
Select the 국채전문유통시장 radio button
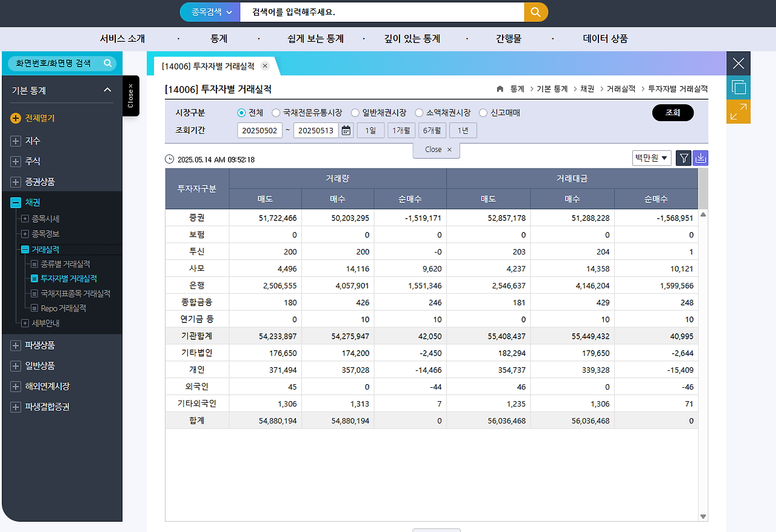coord(276,112)
